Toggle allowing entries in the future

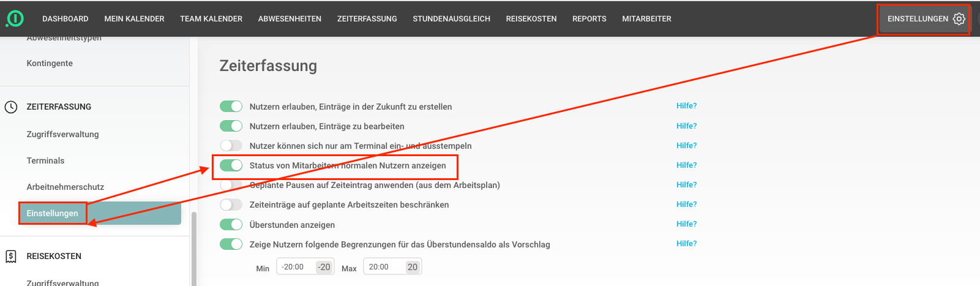(231, 107)
